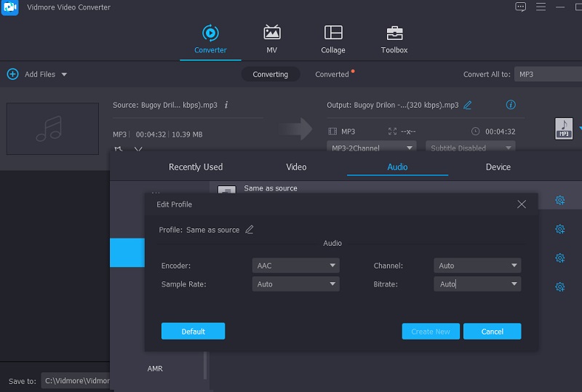Open the Encoder AAC dropdown
Image resolution: width=582 pixels, height=392 pixels.
(x=296, y=265)
